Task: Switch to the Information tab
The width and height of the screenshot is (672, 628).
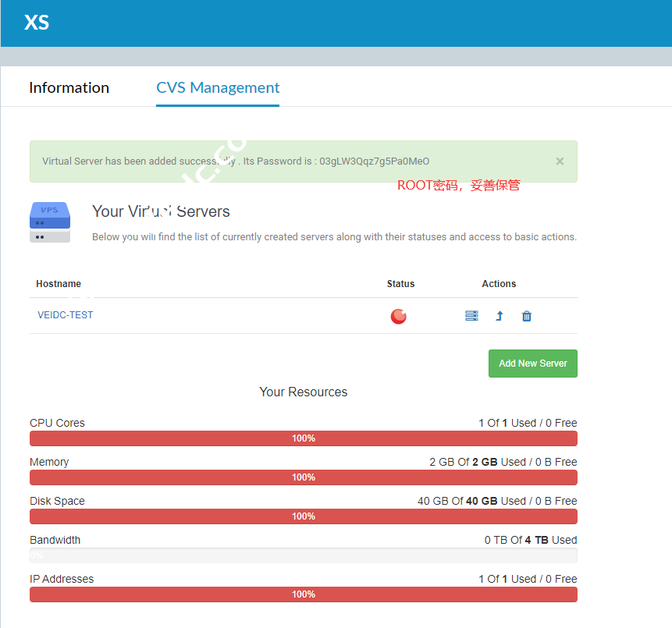Action: (69, 87)
